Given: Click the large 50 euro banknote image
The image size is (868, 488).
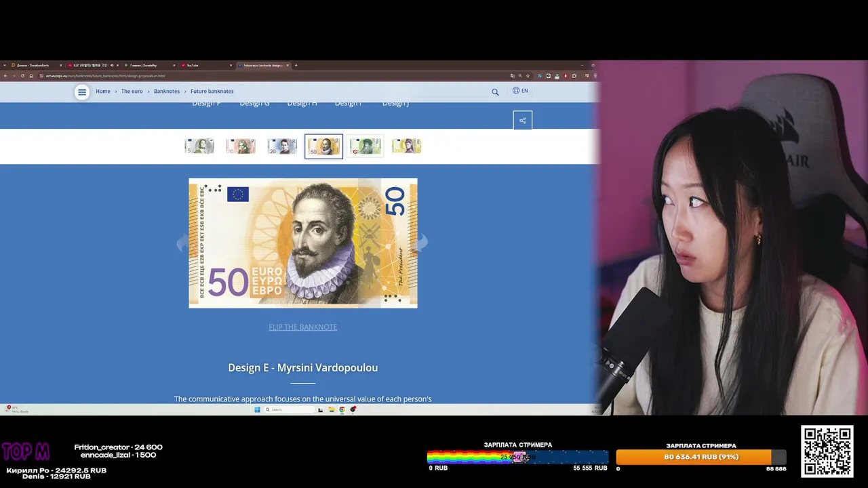Looking at the screenshot, I should click(x=303, y=243).
